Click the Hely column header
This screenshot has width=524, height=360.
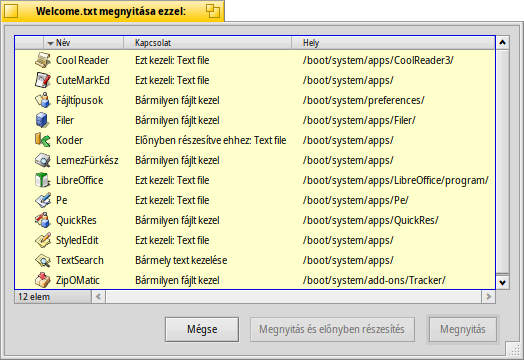pos(393,43)
